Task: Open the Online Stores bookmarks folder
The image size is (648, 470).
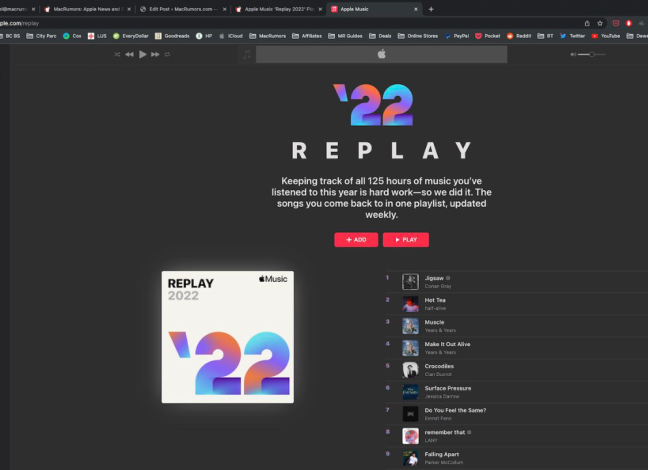Action: point(418,36)
